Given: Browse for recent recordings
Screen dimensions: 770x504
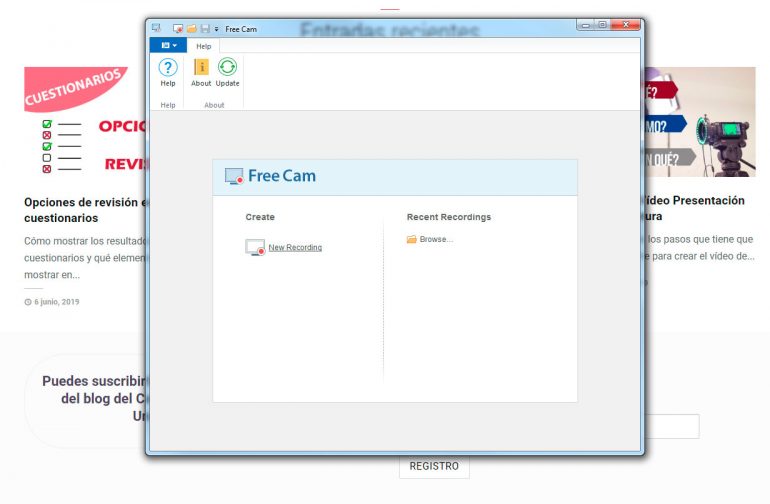Looking at the screenshot, I should coord(436,239).
